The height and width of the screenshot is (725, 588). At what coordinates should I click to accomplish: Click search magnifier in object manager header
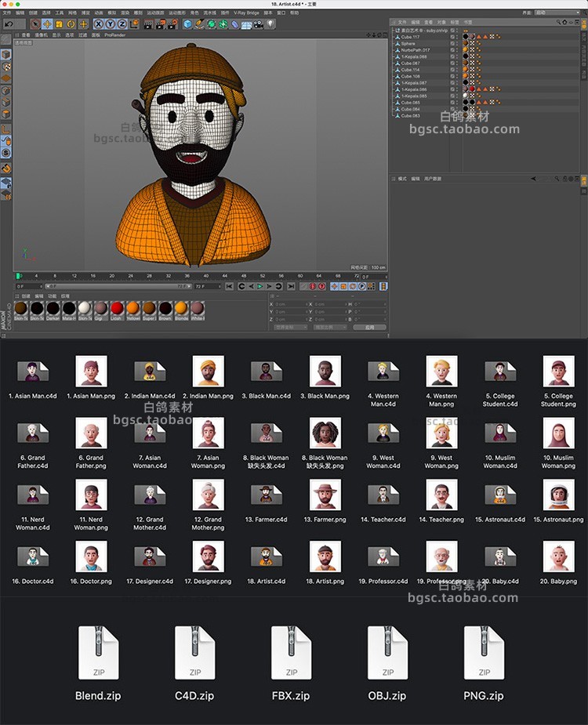tap(558, 22)
